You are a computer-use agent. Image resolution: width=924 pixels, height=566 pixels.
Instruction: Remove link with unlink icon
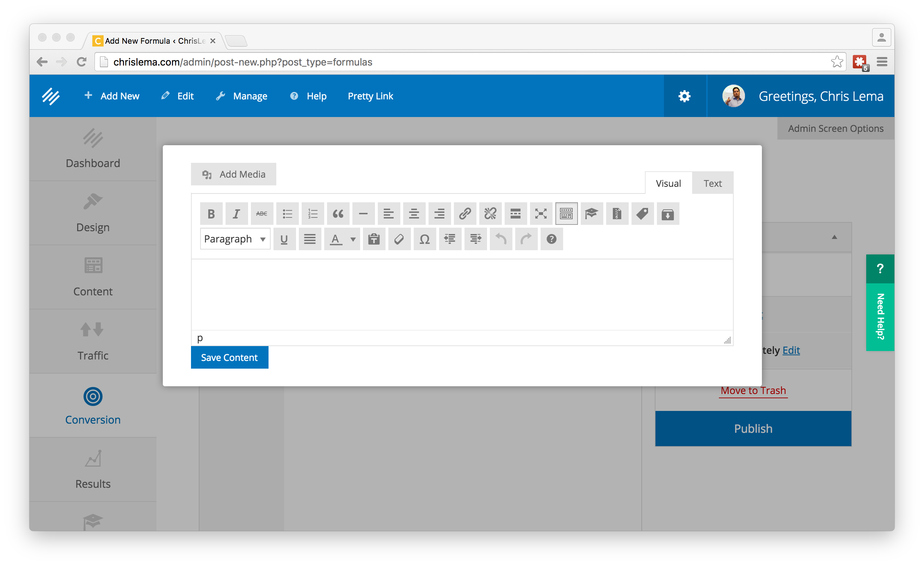[x=490, y=214]
